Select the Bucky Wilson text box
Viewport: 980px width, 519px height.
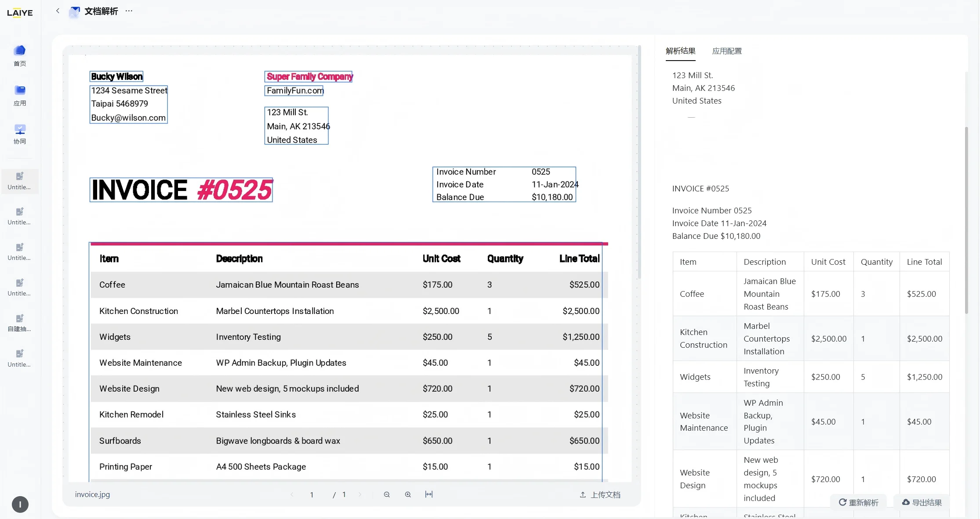point(116,76)
